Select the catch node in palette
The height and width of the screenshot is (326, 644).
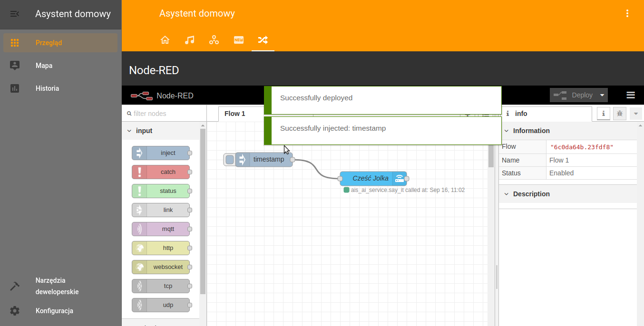pos(161,172)
